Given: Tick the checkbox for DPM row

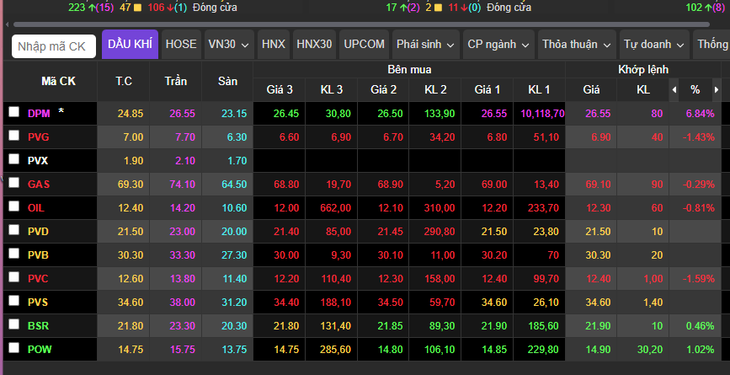Looking at the screenshot, I should [14, 112].
